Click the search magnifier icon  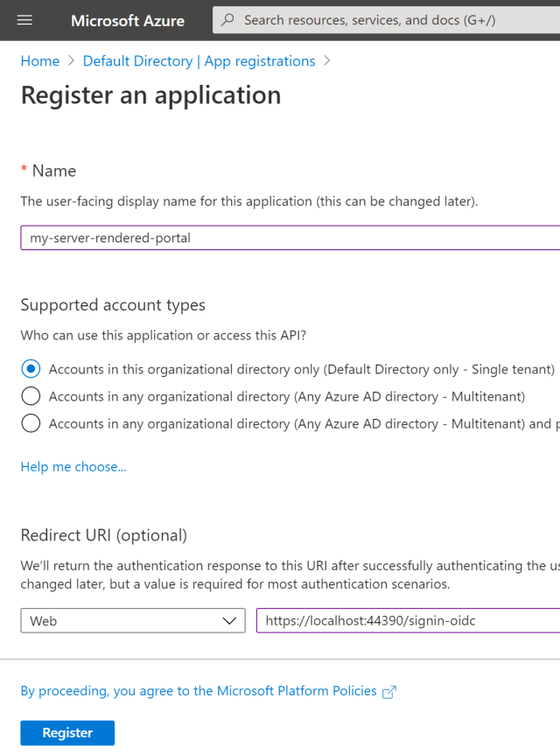(228, 20)
